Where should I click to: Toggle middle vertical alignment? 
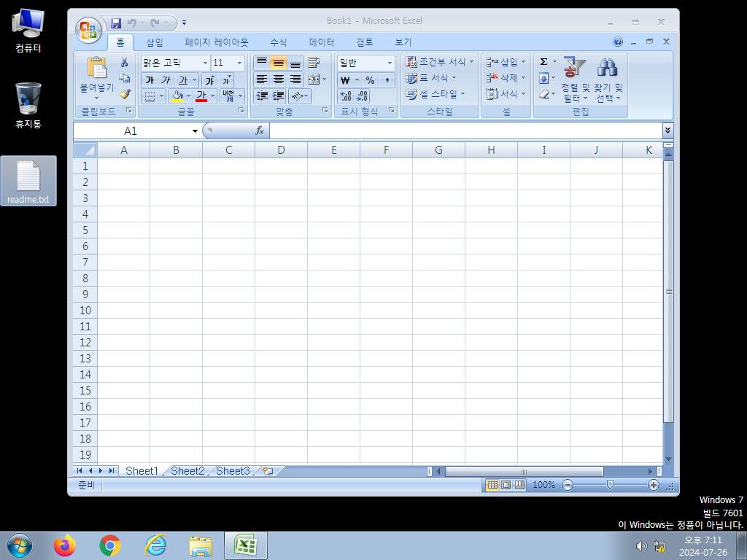point(278,63)
